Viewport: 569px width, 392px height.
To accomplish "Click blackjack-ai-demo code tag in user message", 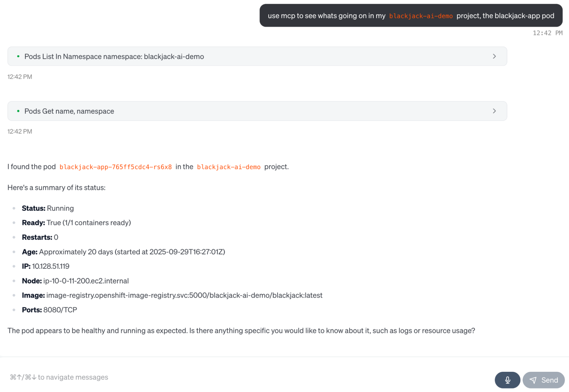I will click(x=421, y=16).
